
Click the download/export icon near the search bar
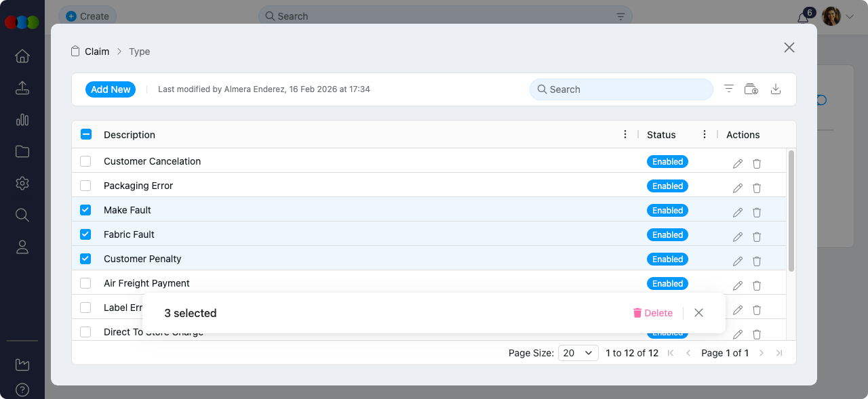(776, 89)
